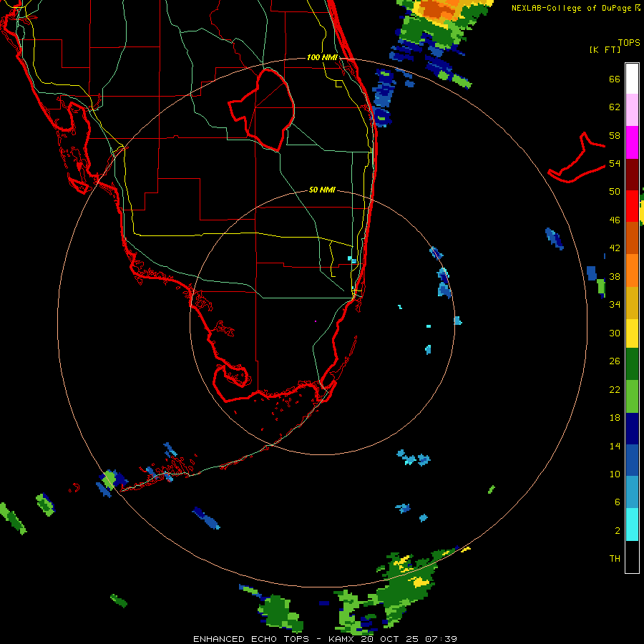This screenshot has height=644, width=644.
Task: Click the 10 legend value
Action: (615, 474)
